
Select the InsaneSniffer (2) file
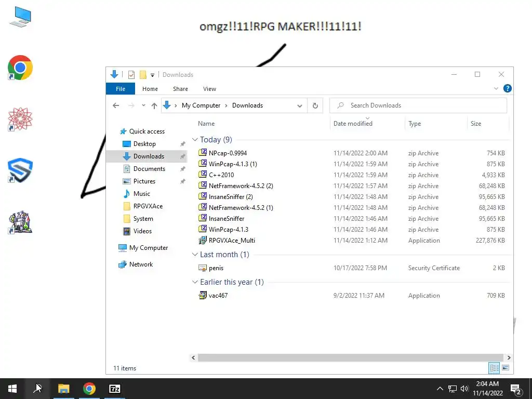pos(231,197)
